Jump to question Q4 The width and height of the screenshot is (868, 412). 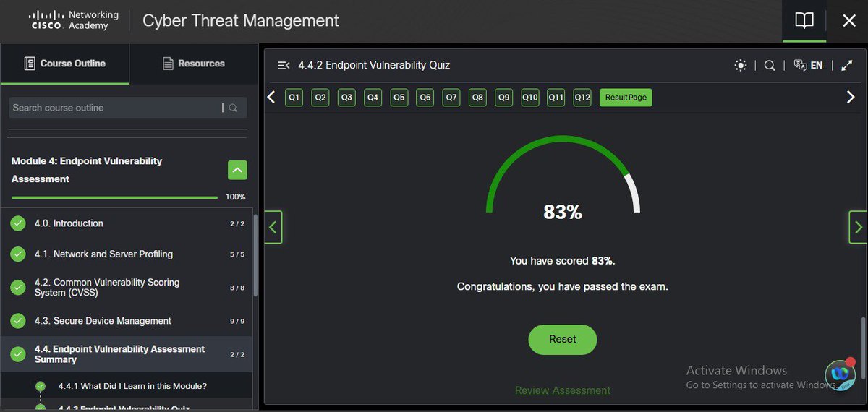[373, 98]
